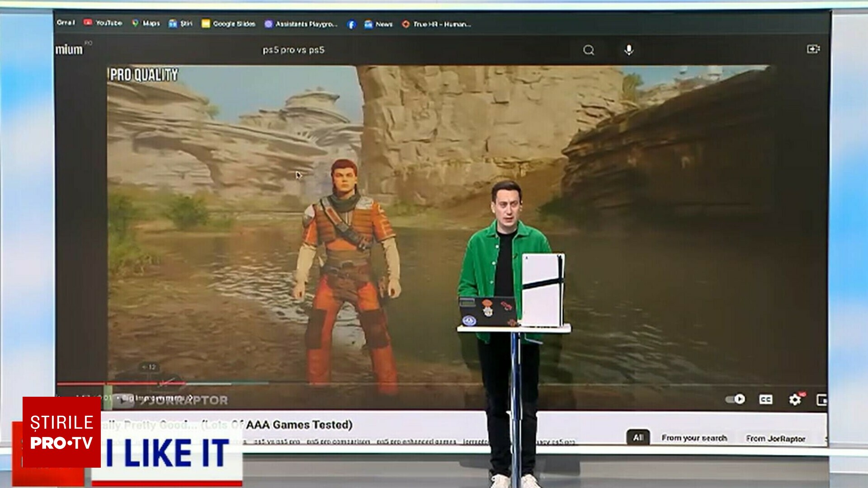Click the ps5 pro vs ps5 search field
This screenshot has height=488, width=868.
click(x=294, y=50)
